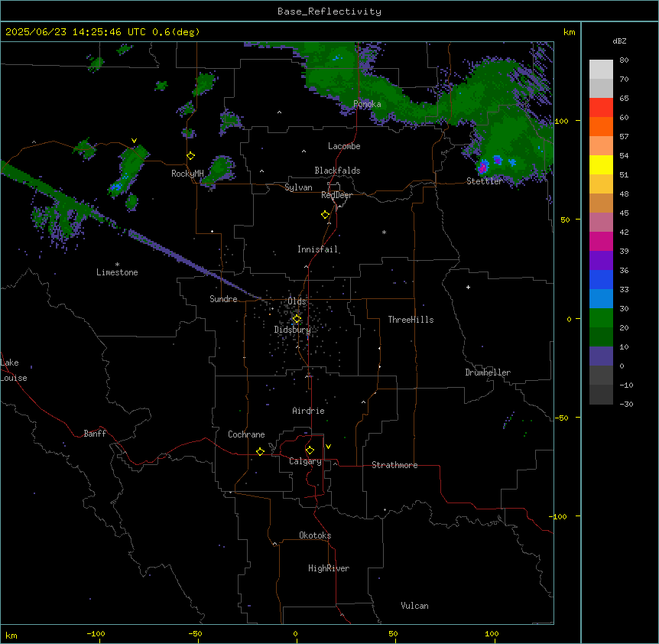Select the yellow diamond marker south of RedDeer

[326, 215]
